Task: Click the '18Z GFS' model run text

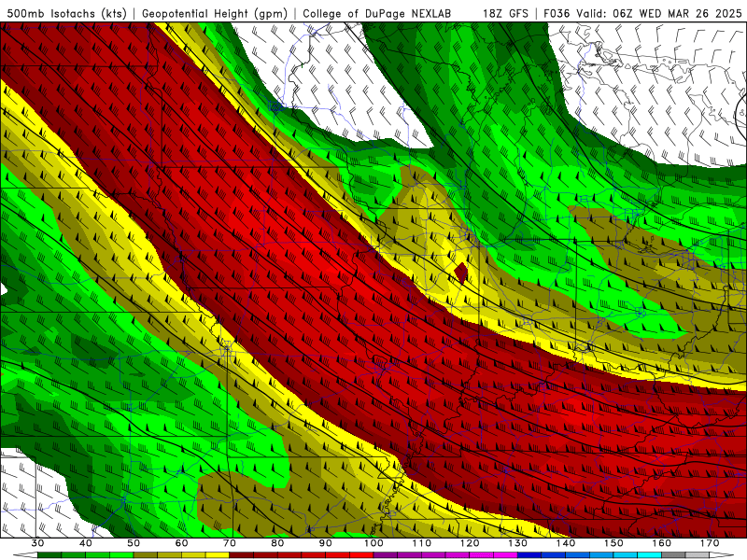Action: (x=505, y=13)
